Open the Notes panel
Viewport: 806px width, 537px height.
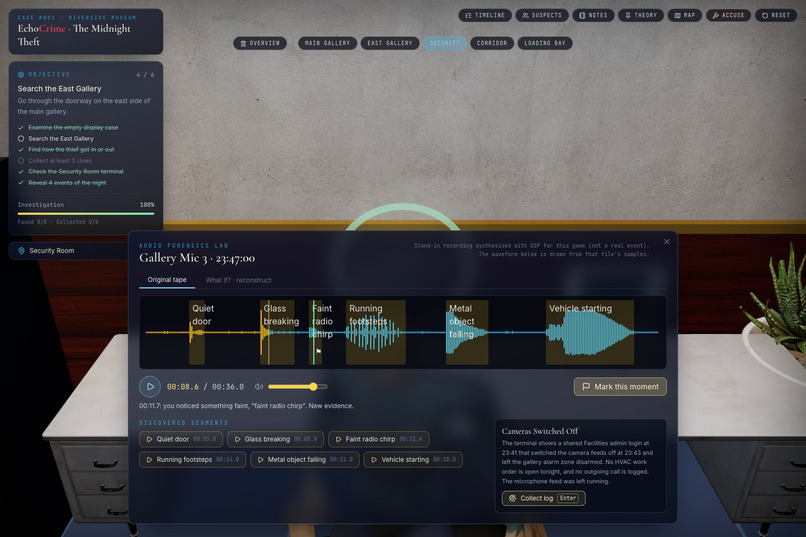(x=593, y=15)
